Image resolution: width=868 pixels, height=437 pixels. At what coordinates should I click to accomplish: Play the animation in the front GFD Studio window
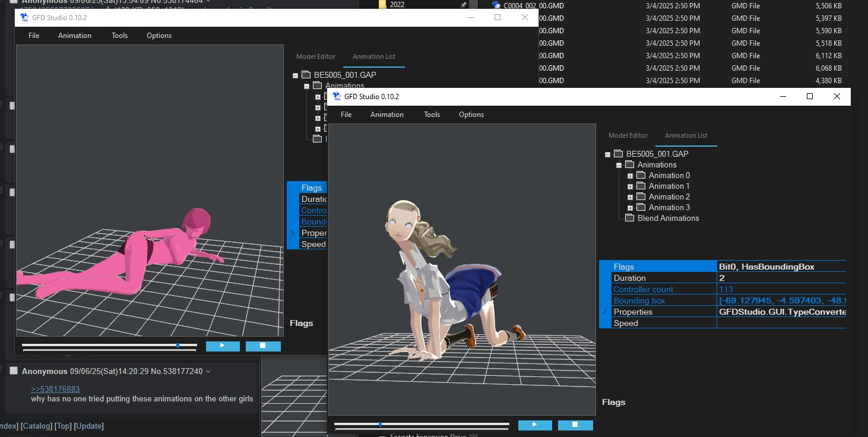click(534, 425)
